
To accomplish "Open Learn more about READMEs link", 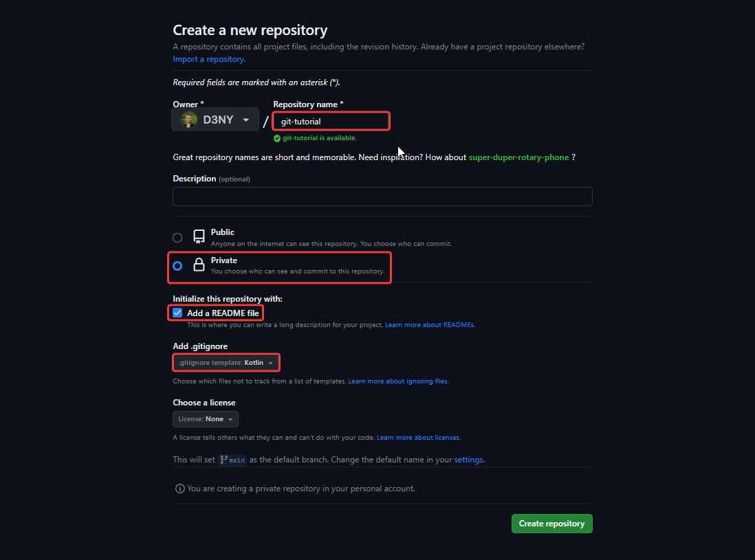I will point(429,325).
